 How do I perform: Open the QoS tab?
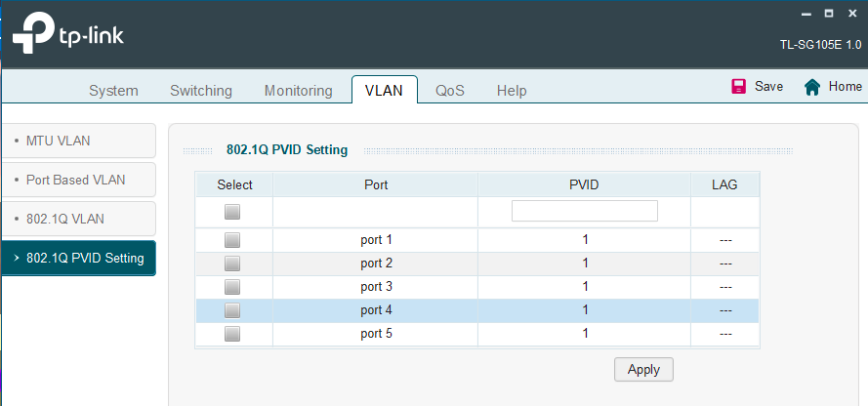pos(450,91)
